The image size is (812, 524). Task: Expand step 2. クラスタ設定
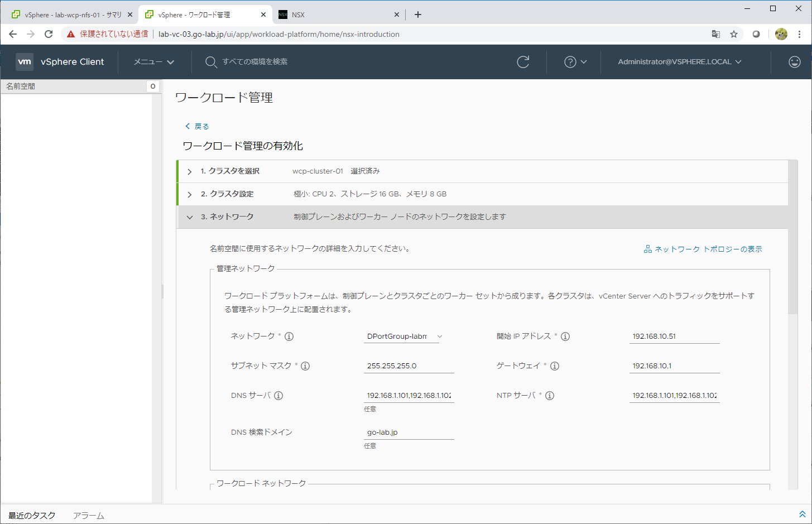pos(189,194)
